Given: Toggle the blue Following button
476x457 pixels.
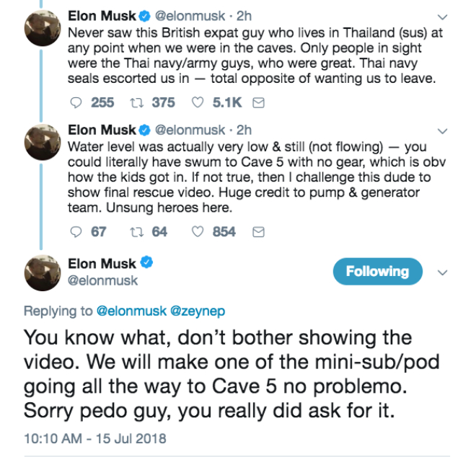Looking at the screenshot, I should tap(377, 271).
